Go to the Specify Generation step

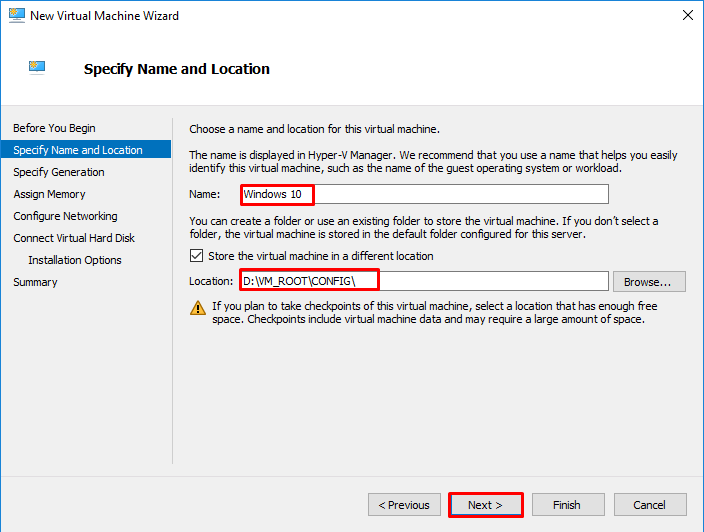(59, 172)
